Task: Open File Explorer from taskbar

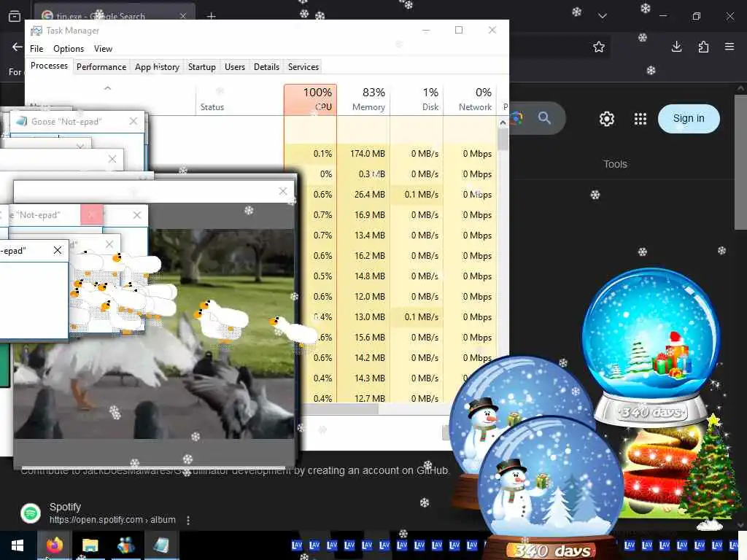Action: coord(90,545)
